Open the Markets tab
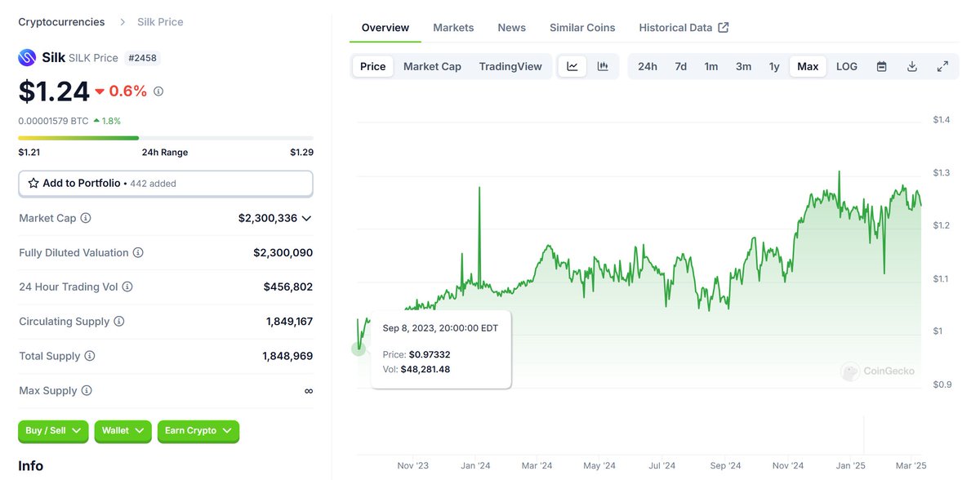 453,28
